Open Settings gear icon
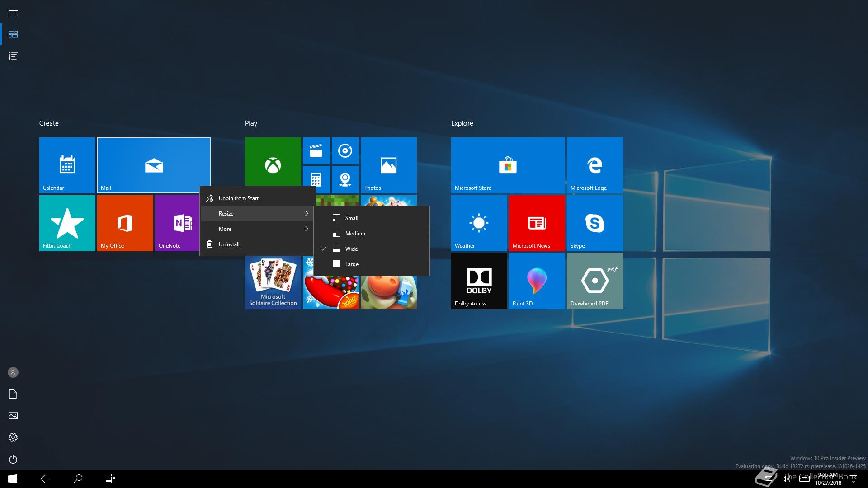868x488 pixels. click(x=13, y=437)
